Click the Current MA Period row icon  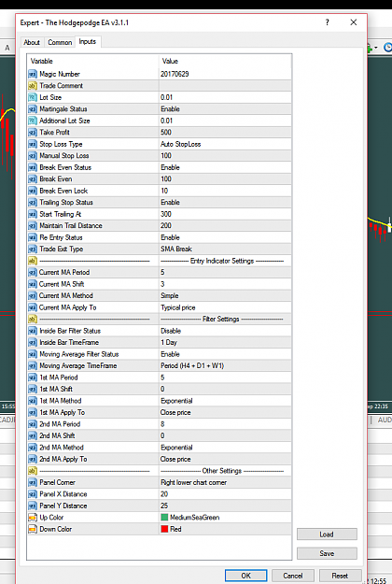33,272
